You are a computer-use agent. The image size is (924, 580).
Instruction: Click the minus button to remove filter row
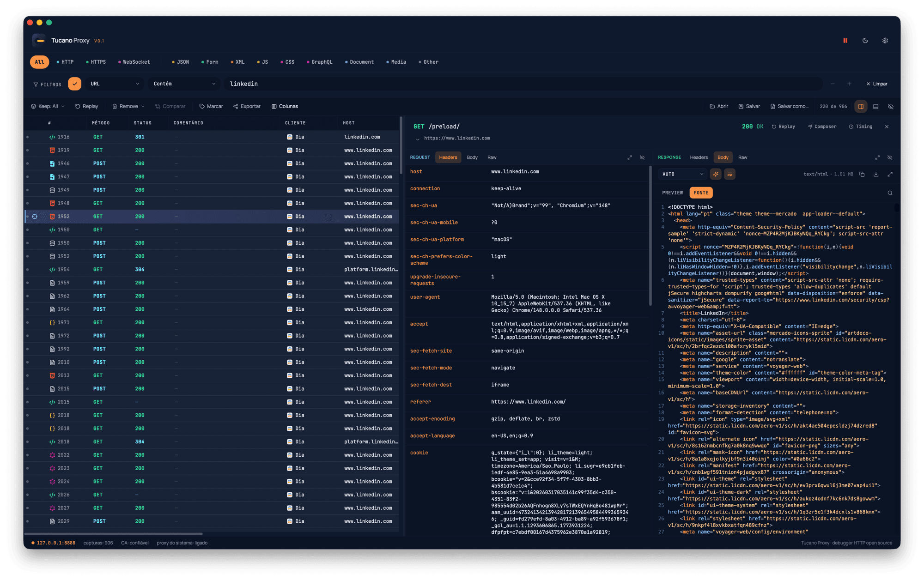(x=833, y=84)
